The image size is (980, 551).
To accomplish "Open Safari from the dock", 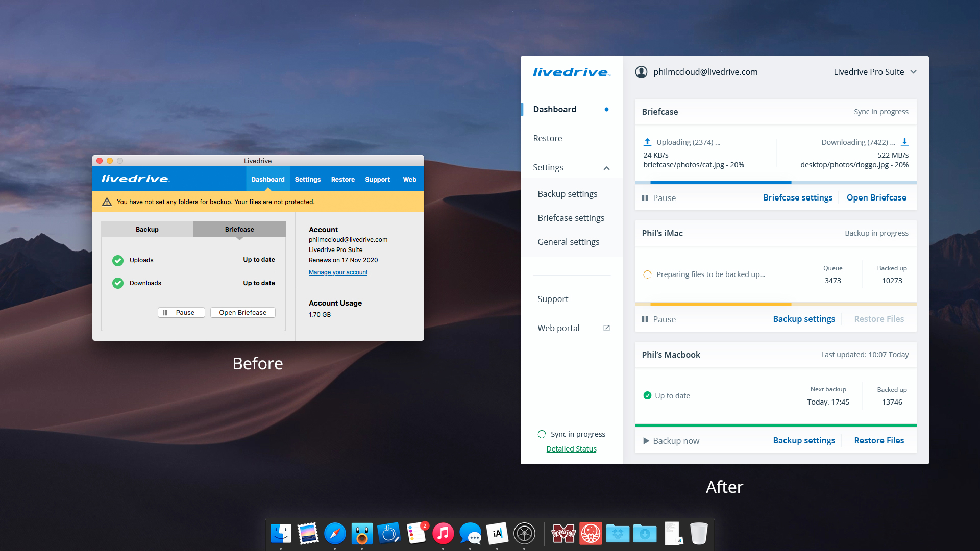I will (x=335, y=534).
